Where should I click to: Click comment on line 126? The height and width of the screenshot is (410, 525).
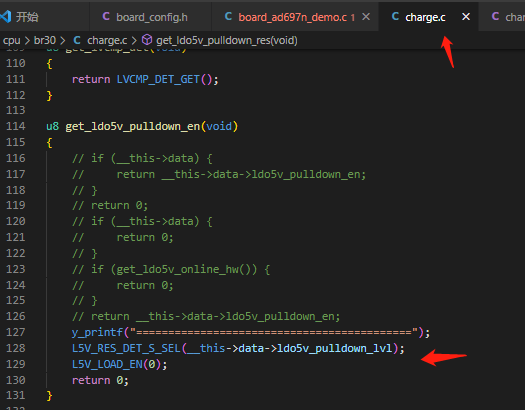point(206,317)
